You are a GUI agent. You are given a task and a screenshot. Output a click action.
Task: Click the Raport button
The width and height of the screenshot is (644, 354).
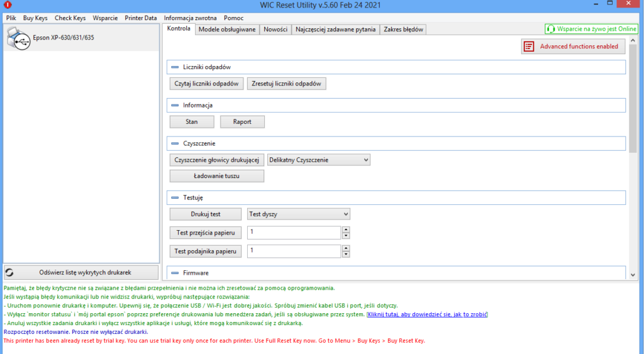(x=242, y=121)
